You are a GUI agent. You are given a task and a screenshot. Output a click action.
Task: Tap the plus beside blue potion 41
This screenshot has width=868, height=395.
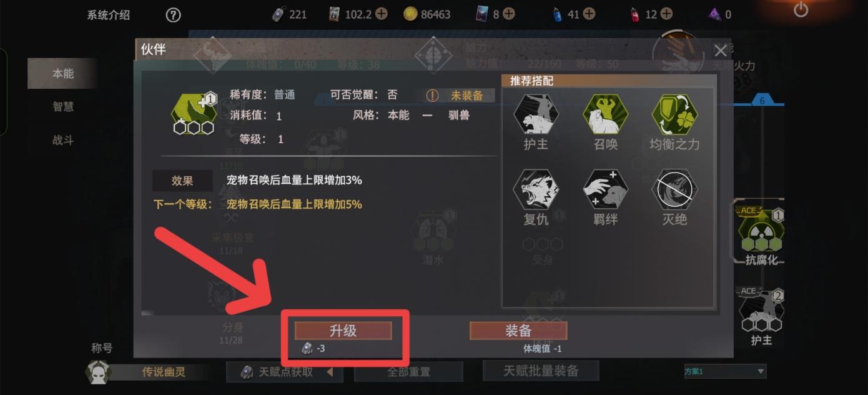(x=588, y=14)
